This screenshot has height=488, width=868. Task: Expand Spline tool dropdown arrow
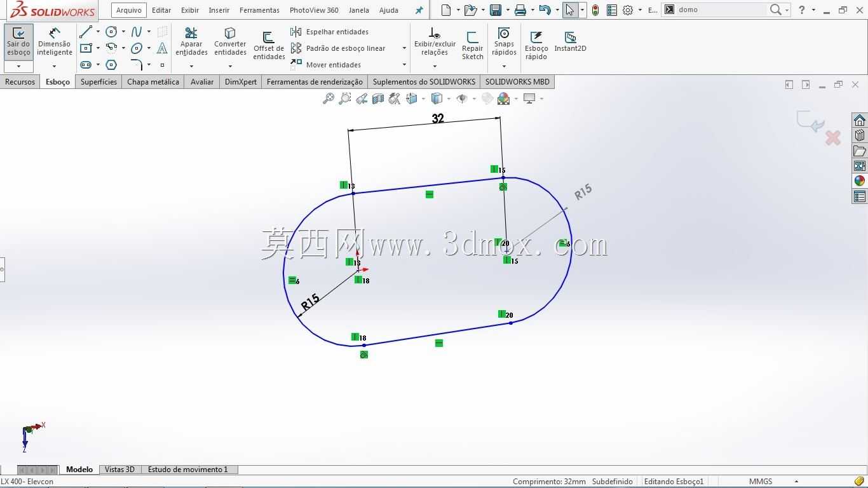[149, 31]
